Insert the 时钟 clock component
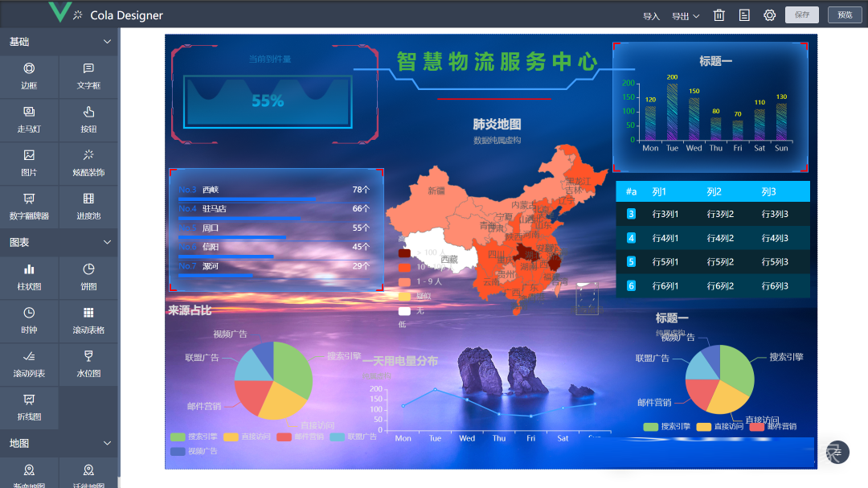 (x=29, y=321)
